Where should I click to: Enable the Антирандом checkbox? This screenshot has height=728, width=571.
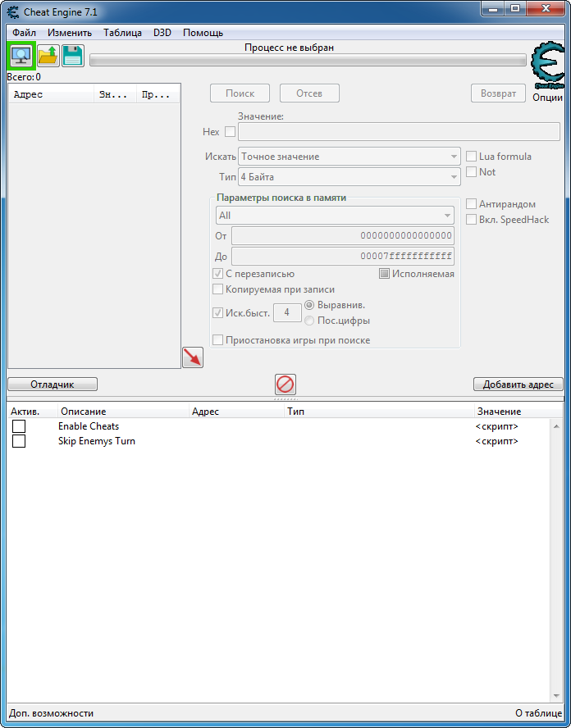(x=471, y=204)
